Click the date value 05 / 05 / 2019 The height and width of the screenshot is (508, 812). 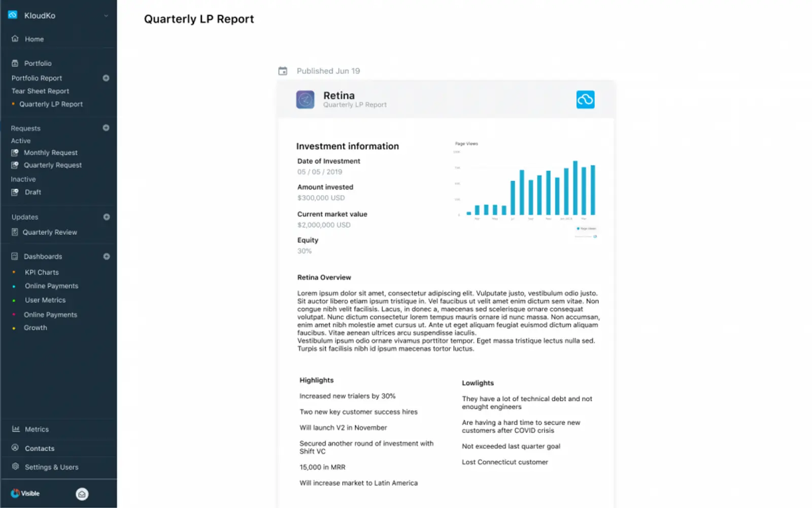(x=320, y=172)
